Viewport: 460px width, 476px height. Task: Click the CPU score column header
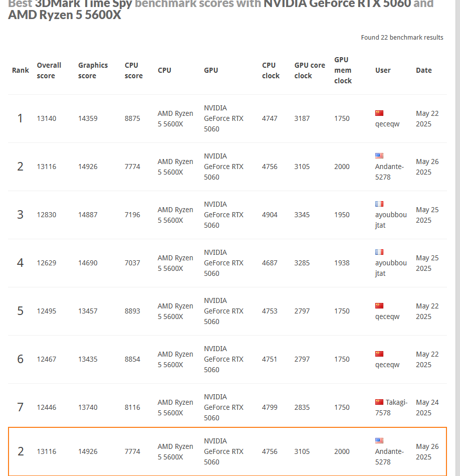tap(133, 70)
